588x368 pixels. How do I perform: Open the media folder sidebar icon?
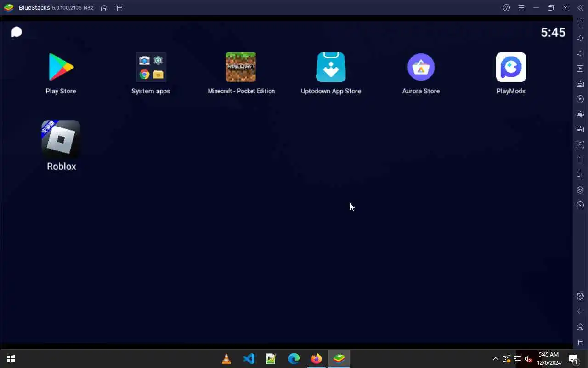tap(580, 160)
